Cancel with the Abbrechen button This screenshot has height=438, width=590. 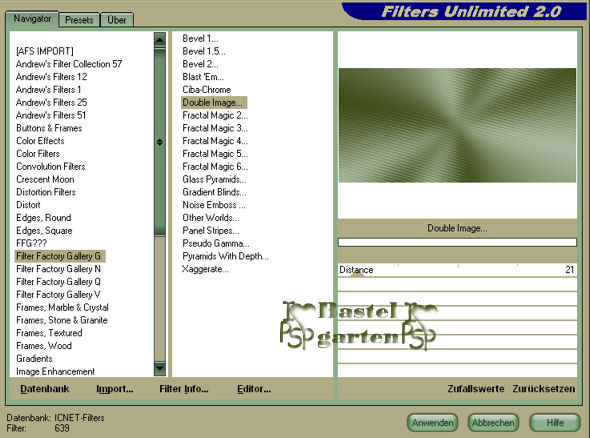click(x=493, y=423)
